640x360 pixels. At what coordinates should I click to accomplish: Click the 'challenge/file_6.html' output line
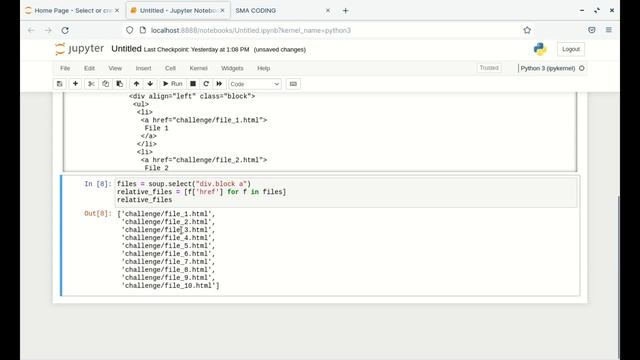click(168, 254)
